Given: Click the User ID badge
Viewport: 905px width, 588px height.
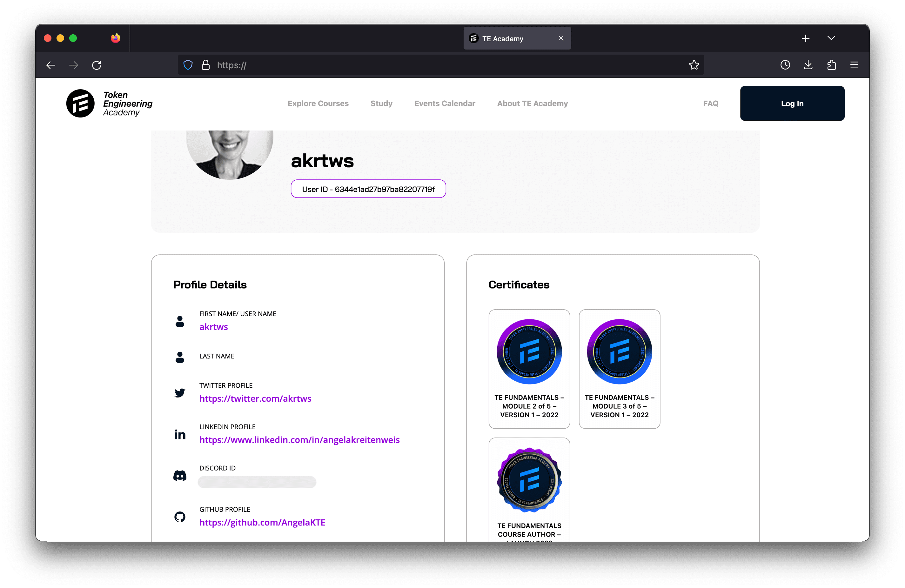Looking at the screenshot, I should click(368, 189).
